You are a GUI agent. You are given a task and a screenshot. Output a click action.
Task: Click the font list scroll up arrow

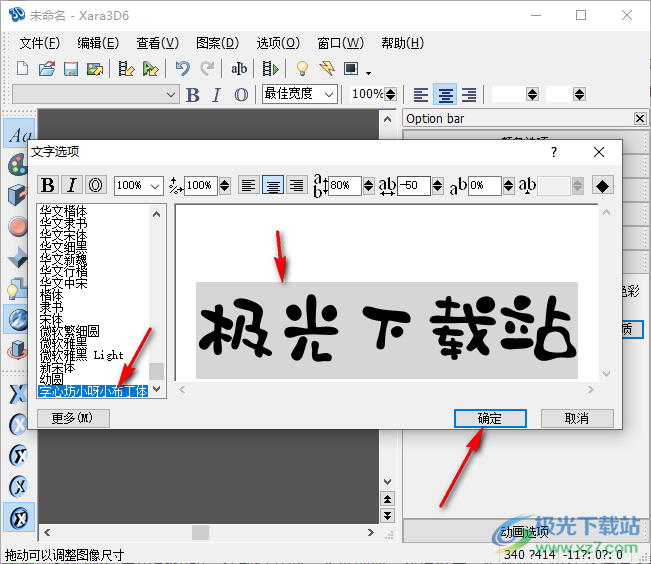[x=157, y=214]
